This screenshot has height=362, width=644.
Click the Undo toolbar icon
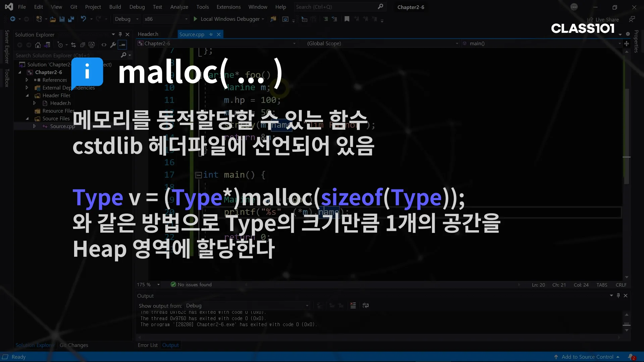click(83, 19)
